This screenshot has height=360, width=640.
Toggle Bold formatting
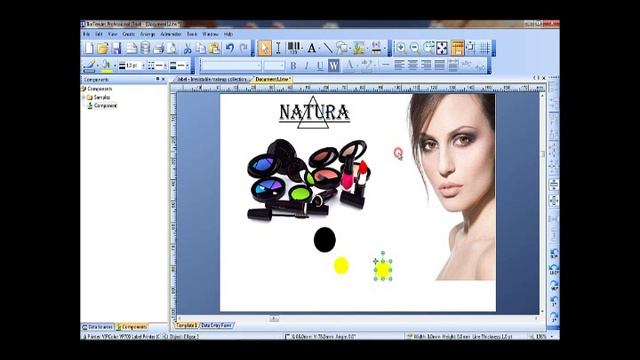tap(293, 65)
